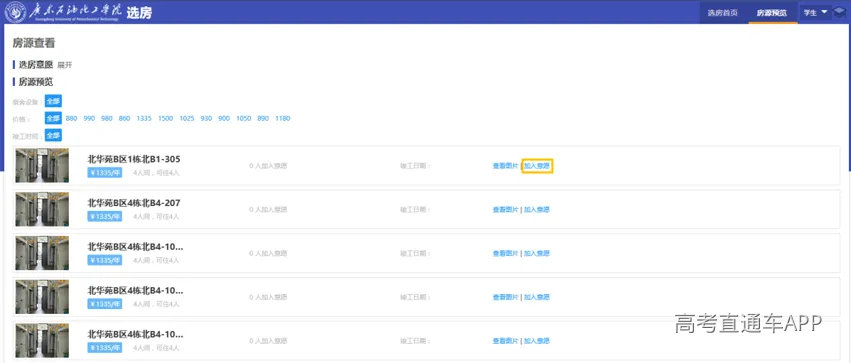Filter by price 980
851x363 pixels.
coord(107,118)
